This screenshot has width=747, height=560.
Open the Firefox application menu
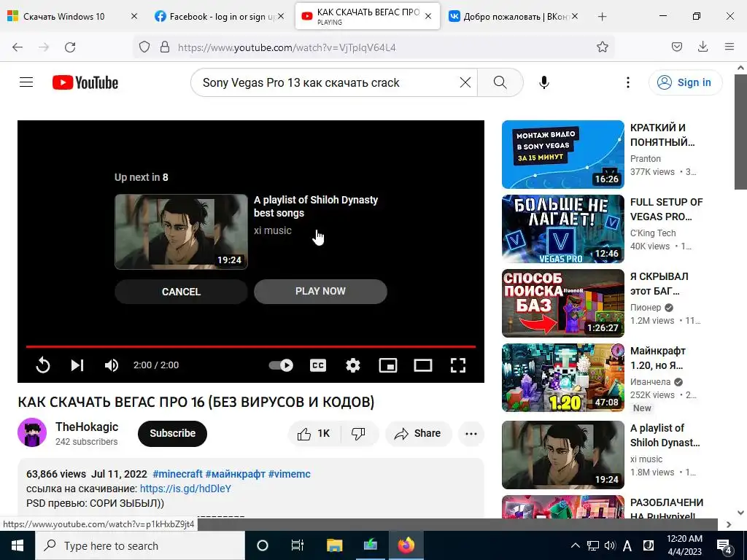pyautogui.click(x=729, y=47)
